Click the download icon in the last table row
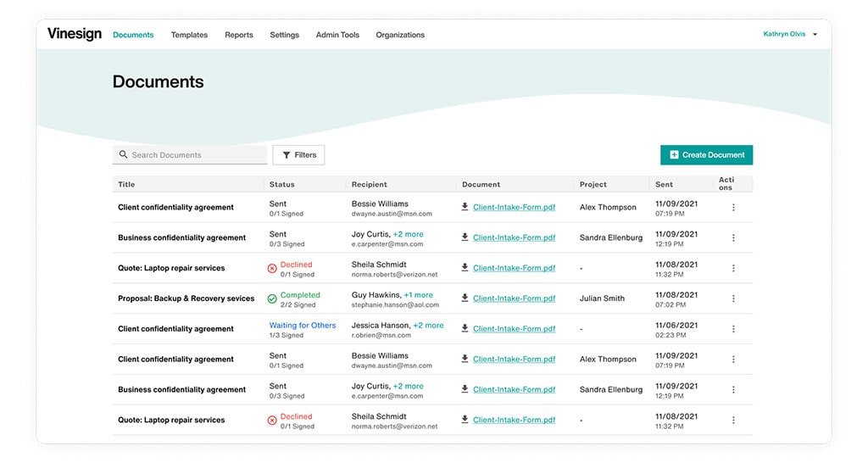 pyautogui.click(x=465, y=420)
